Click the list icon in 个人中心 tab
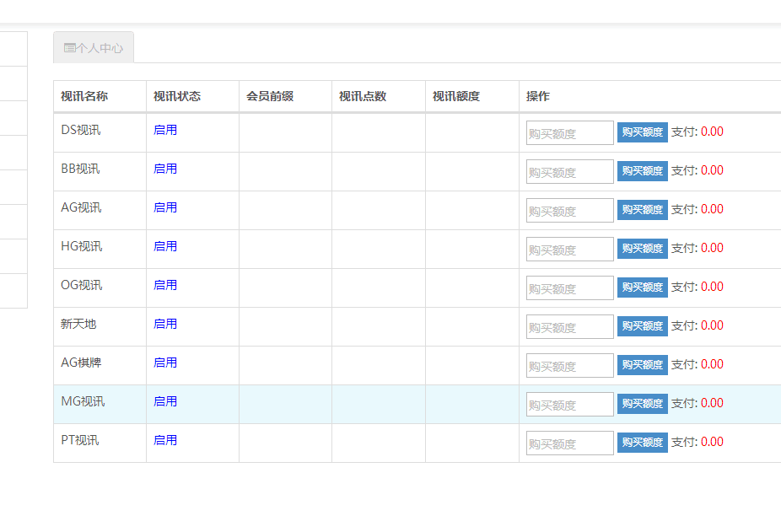The height and width of the screenshot is (532, 781). (x=70, y=48)
